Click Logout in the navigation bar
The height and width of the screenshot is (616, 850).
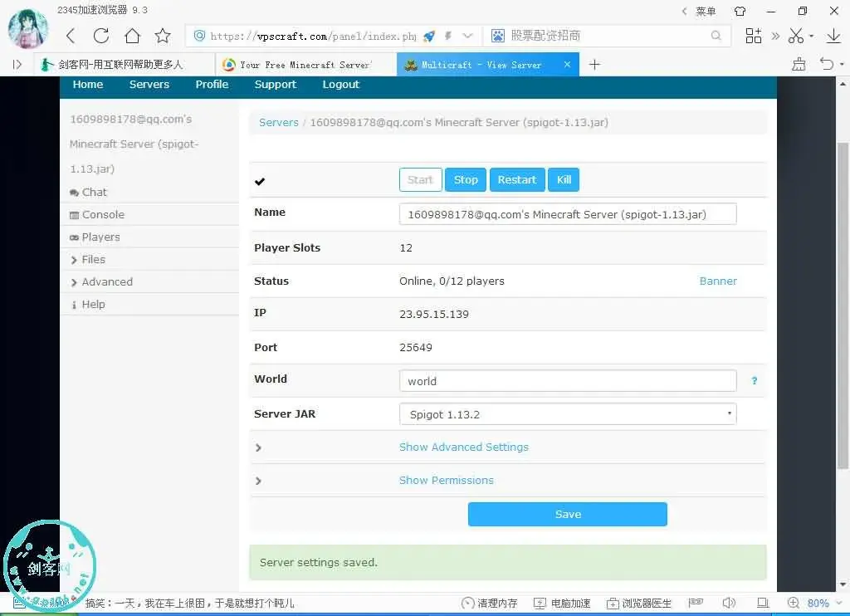click(341, 85)
